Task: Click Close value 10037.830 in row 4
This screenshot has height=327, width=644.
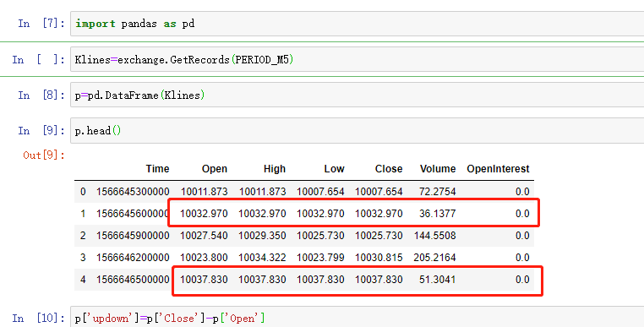Action: [379, 280]
